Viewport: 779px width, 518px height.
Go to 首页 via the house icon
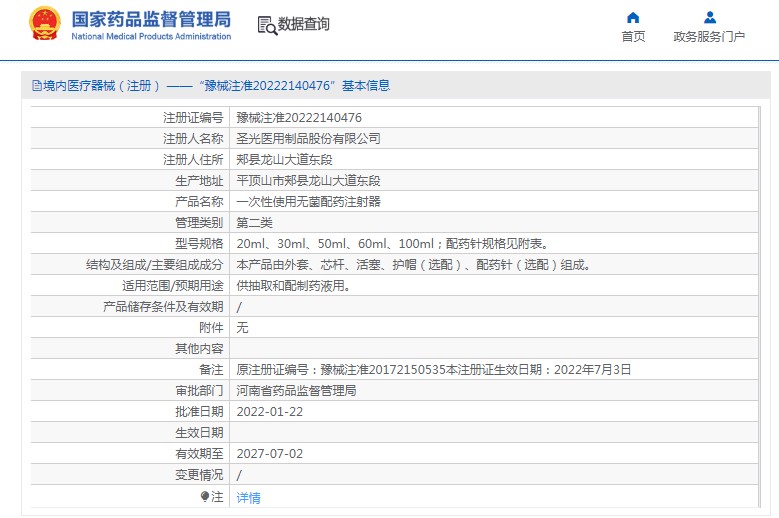pyautogui.click(x=633, y=18)
